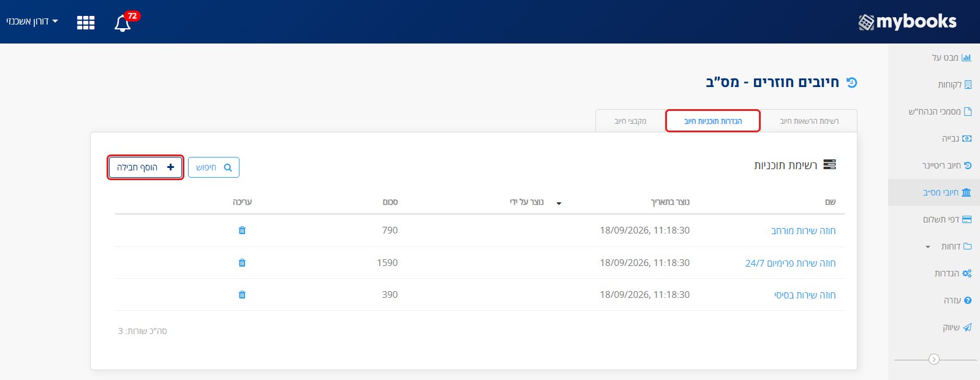Click the הוסף חבילה add button
980x380 pixels.
[x=146, y=167]
